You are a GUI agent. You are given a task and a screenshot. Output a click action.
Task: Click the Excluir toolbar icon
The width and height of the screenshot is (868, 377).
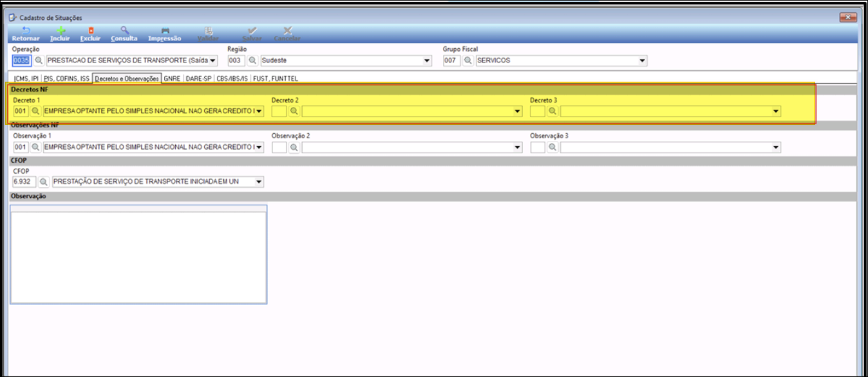coord(91,30)
